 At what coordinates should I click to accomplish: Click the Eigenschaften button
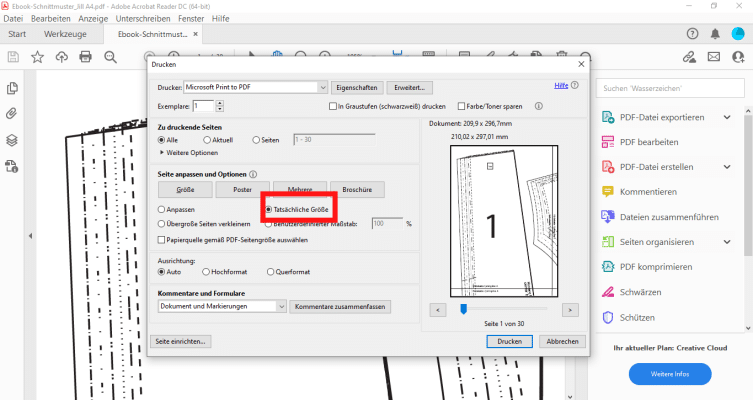point(357,88)
